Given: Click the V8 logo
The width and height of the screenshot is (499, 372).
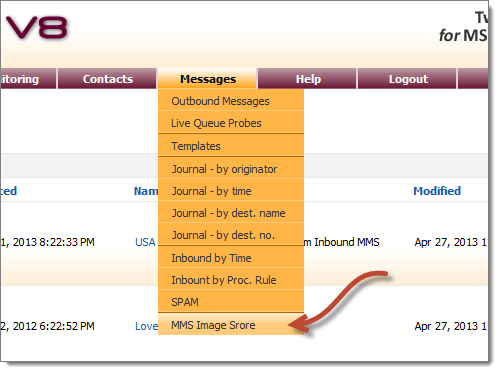Looking at the screenshot, I should (x=37, y=28).
